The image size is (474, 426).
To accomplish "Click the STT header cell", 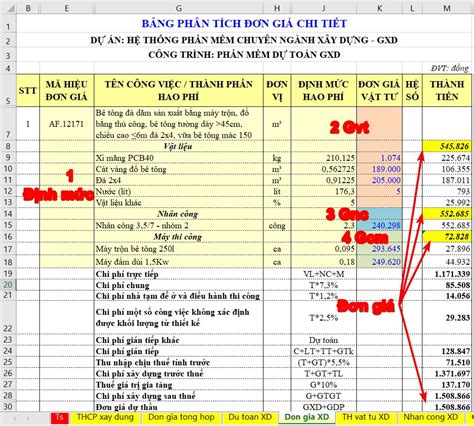I will tap(28, 90).
